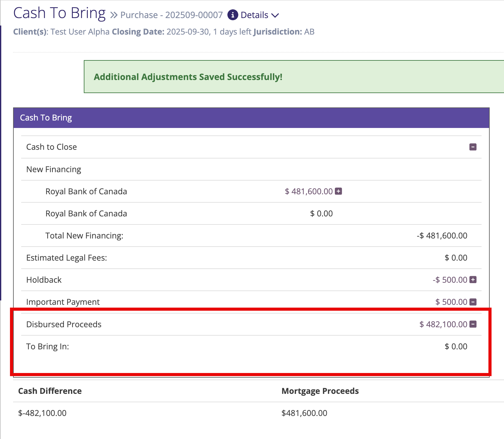
Task: Expand the Details dropdown chevron
Action: coord(275,15)
